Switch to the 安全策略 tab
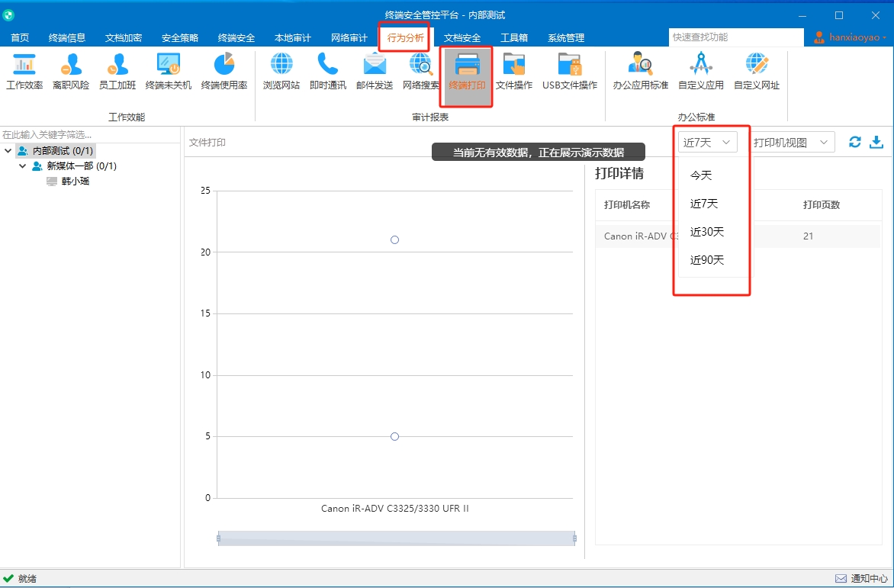This screenshot has width=894, height=588. (179, 37)
